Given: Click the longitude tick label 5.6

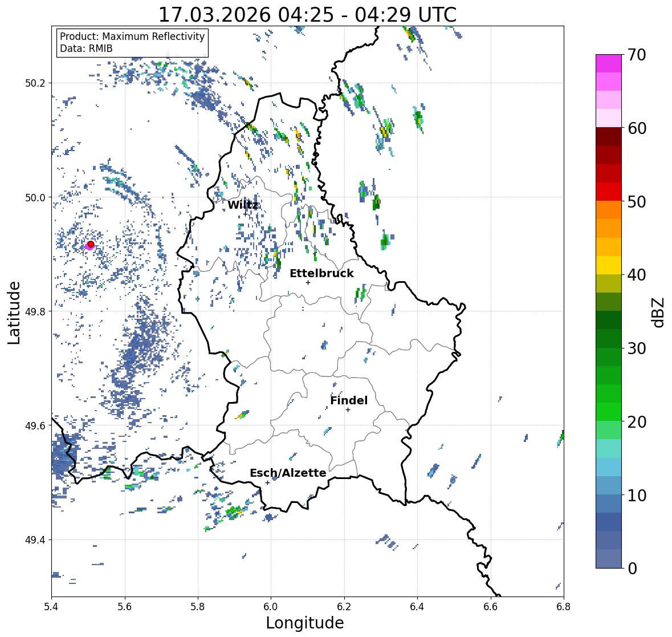Looking at the screenshot, I should (125, 607).
